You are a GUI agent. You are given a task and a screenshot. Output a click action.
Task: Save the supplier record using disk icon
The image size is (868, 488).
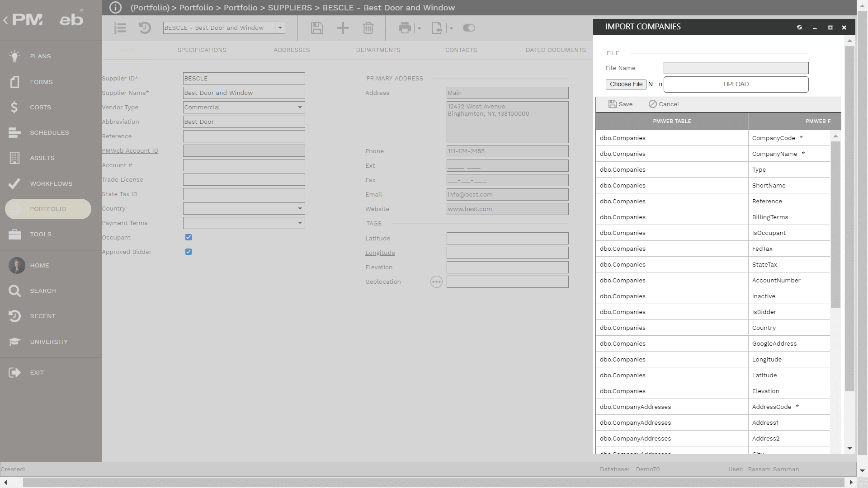point(316,28)
